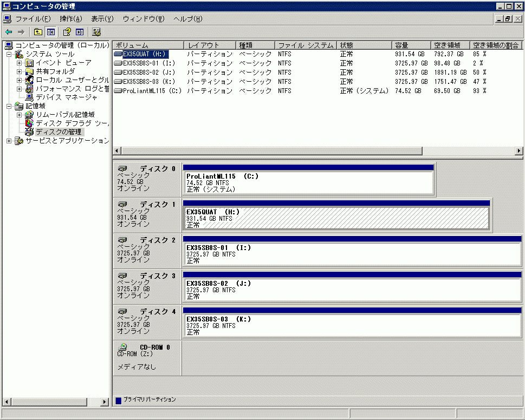Screen dimensions: 525x420
Task: Sort by the レイアウト column header
Action: pos(210,45)
